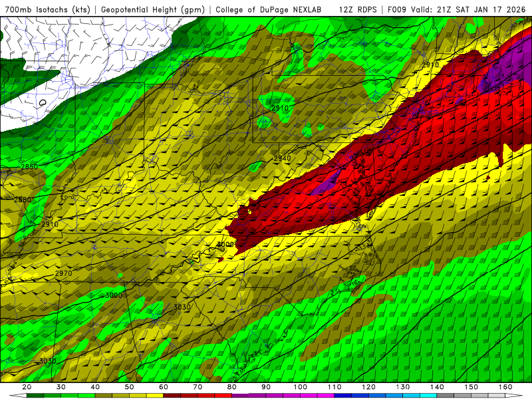The height and width of the screenshot is (399, 532).
Task: Click the colorbar value 160
Action: click(505, 387)
